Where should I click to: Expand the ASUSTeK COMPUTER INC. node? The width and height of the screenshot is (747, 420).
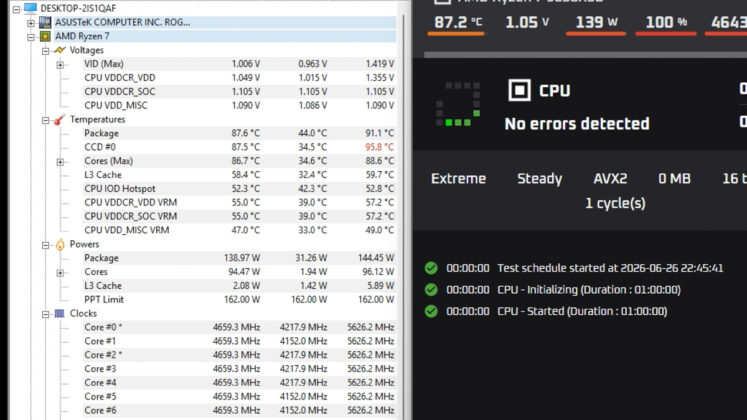[x=31, y=23]
